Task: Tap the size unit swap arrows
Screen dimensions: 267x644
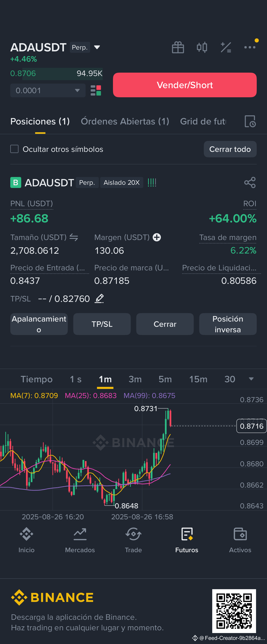Action: [74, 237]
